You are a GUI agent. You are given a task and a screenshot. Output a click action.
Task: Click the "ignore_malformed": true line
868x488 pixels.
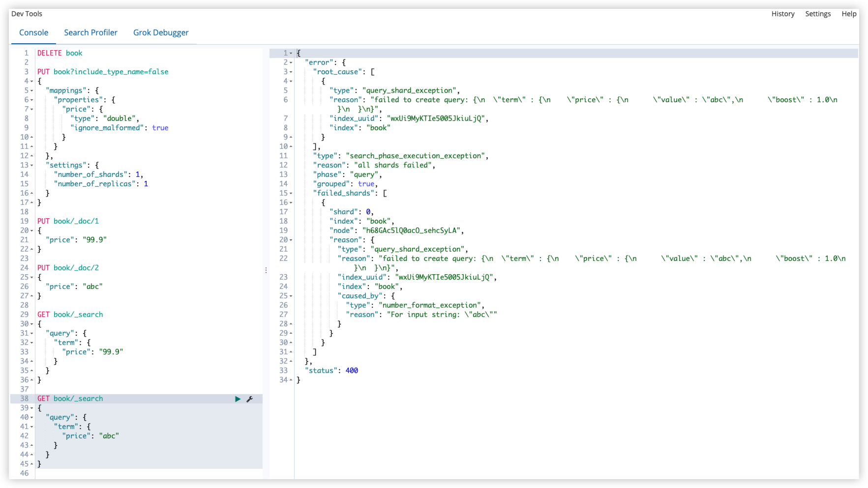click(119, 128)
